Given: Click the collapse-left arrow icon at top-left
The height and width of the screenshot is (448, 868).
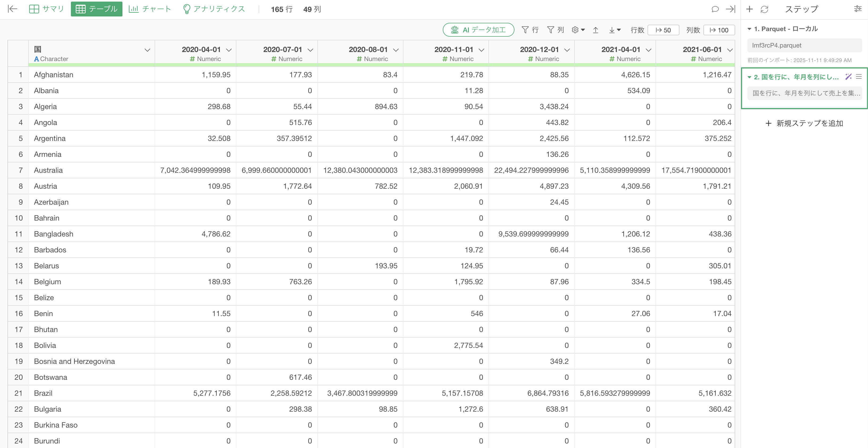Looking at the screenshot, I should tap(12, 9).
